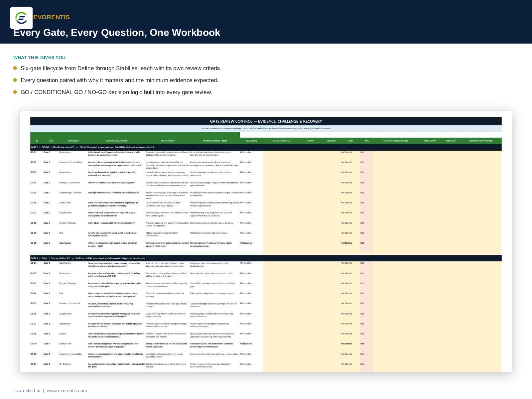Click the bullet about minimum evidence expected
The image size is (532, 399).
tap(119, 80)
